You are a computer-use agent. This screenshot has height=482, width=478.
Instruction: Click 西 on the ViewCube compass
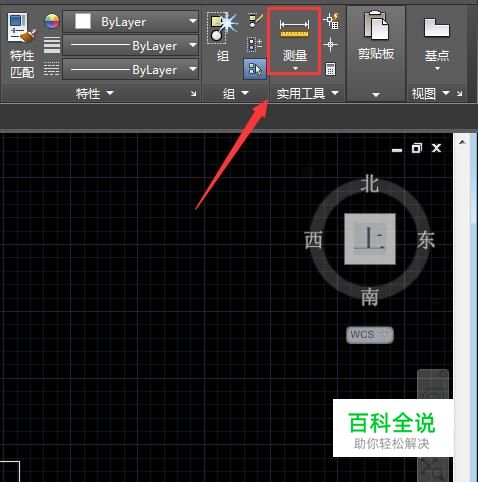coord(313,240)
